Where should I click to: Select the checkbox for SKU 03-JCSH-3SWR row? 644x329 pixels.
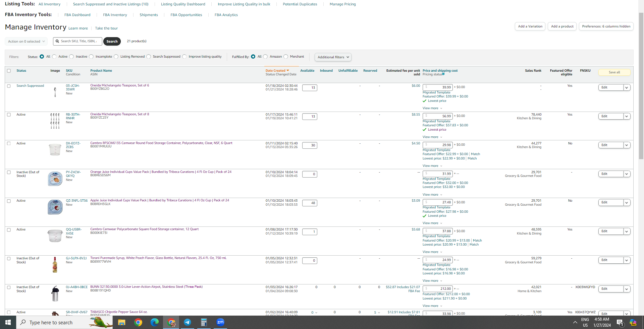9,86
